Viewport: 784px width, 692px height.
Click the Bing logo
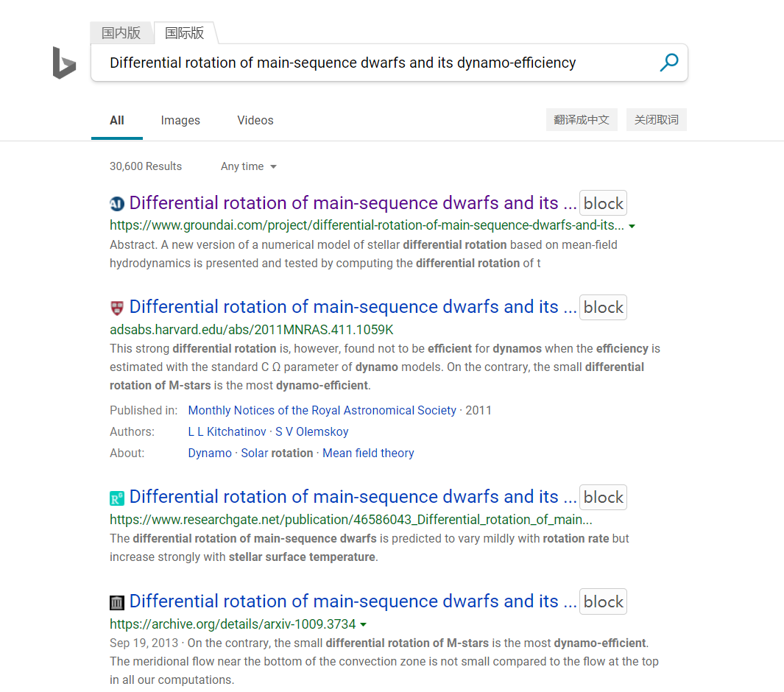click(64, 63)
